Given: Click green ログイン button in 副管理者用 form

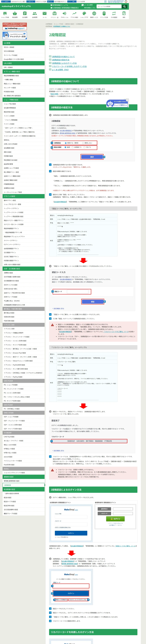Looking at the screenshot, I should [x=115, y=519].
